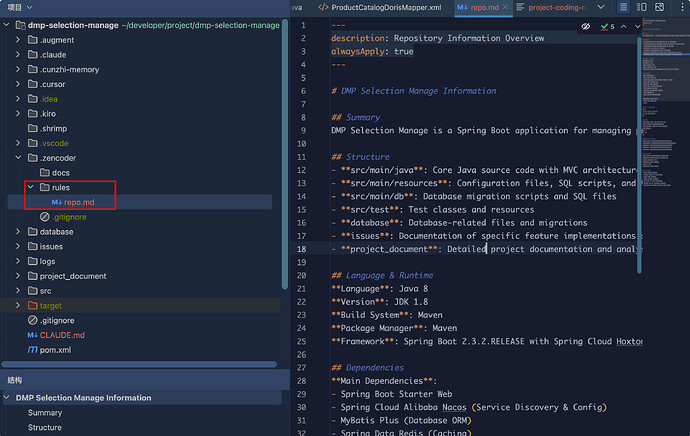Image resolution: width=690 pixels, height=436 pixels.
Task: Click the project module icon of dmp-selection-manage
Action: [x=21, y=25]
